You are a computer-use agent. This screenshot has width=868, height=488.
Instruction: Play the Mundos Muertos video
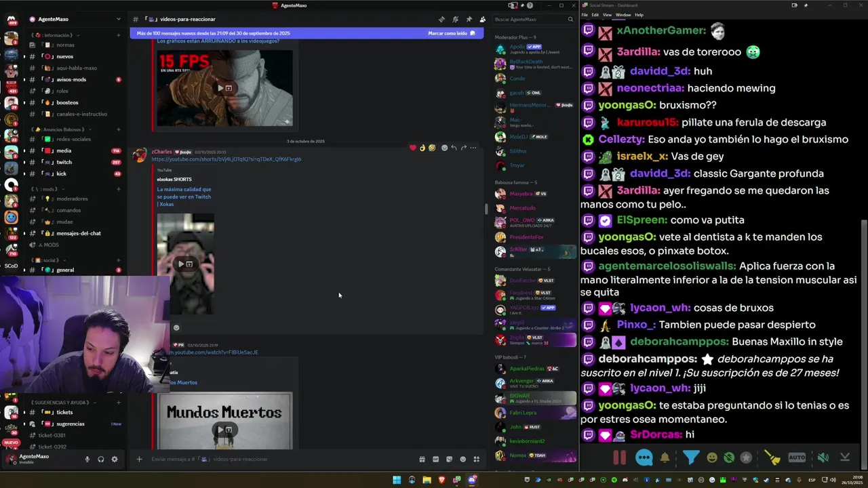point(224,429)
